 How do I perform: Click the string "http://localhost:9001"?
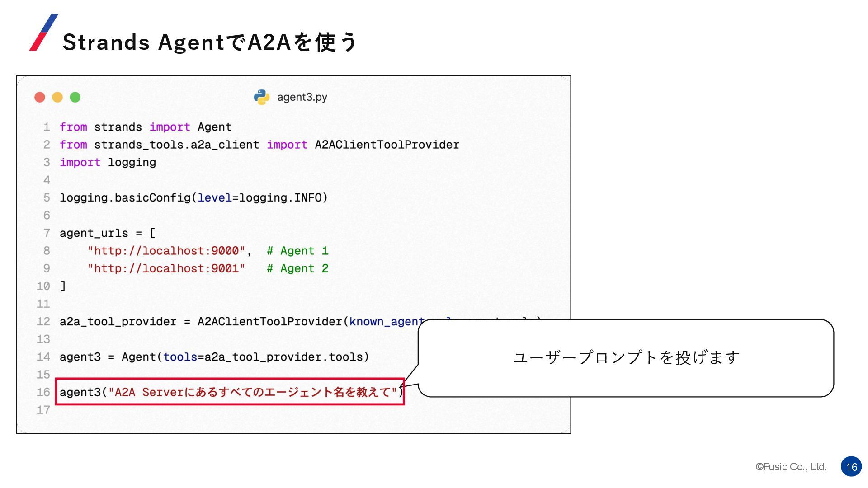pos(166,268)
